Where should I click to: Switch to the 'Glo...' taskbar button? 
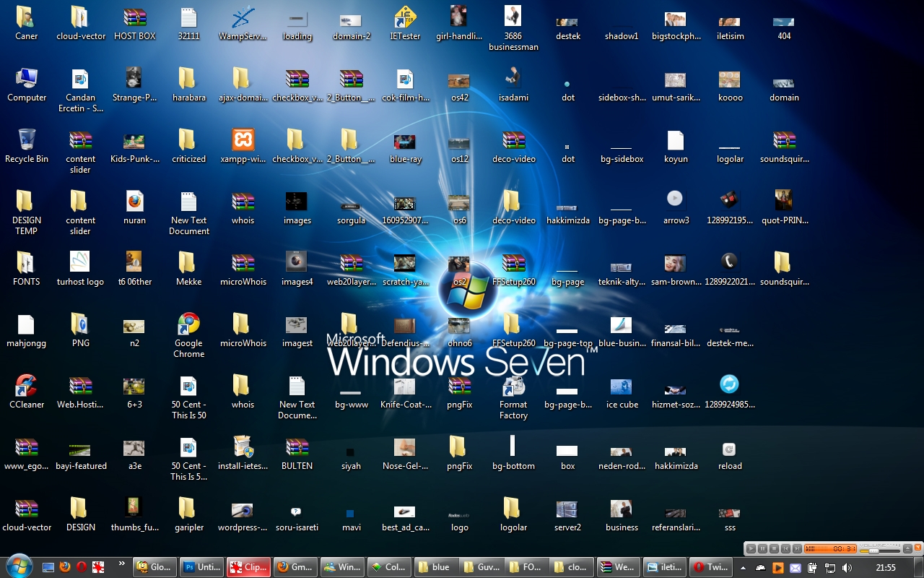coord(154,567)
